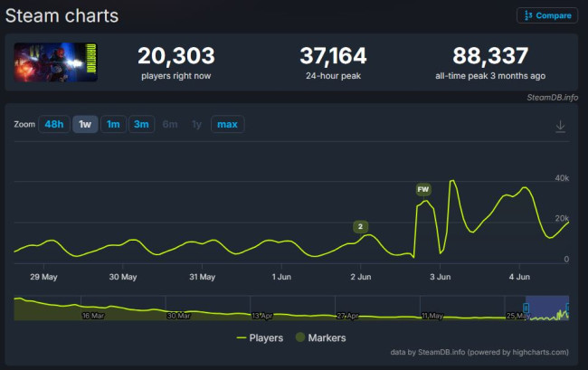Viewport: 588px width, 370px height.
Task: Click the game capsule thumbnail image
Action: click(x=56, y=62)
